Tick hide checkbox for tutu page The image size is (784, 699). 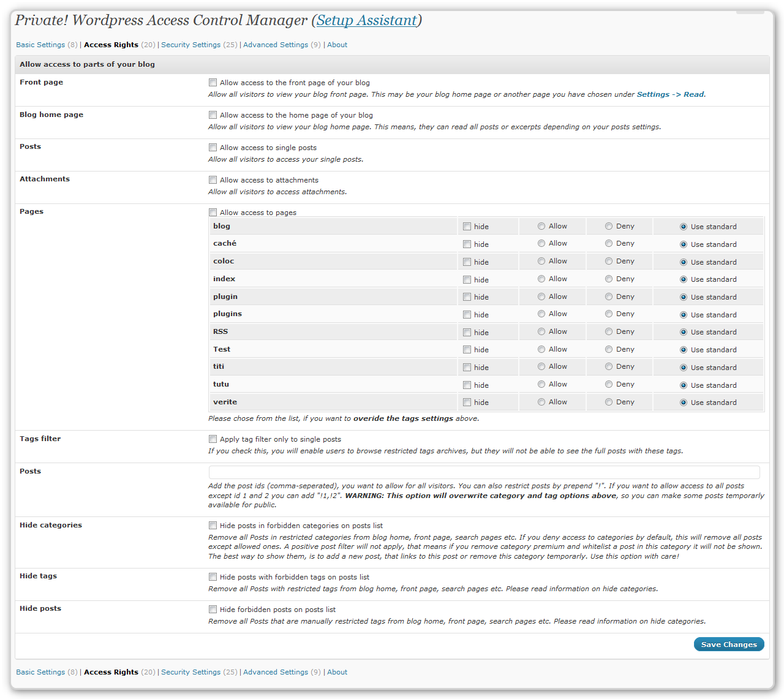pyautogui.click(x=467, y=385)
